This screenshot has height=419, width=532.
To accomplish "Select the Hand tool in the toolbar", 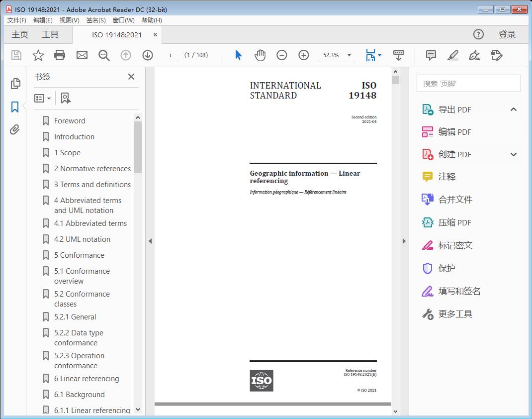I will tap(260, 55).
